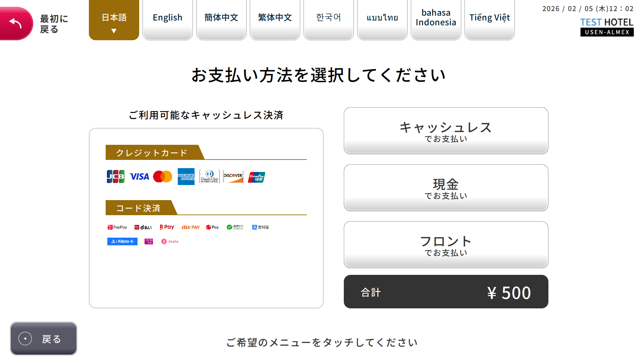Choose フロント front desk payment
Viewport: 644px width, 362px height.
446,245
